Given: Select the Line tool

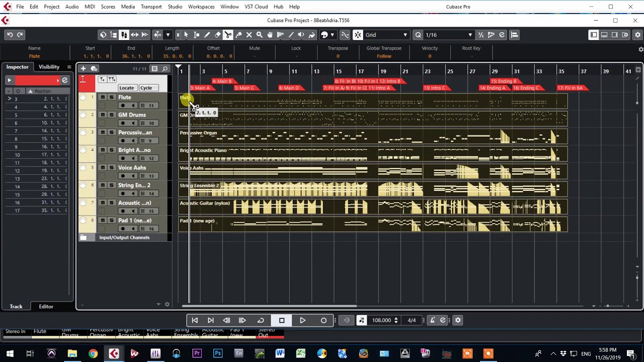Looking at the screenshot, I should click(x=291, y=35).
